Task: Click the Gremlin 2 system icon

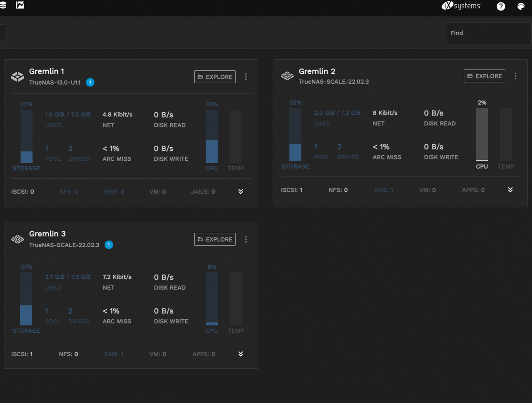Action: [x=287, y=76]
